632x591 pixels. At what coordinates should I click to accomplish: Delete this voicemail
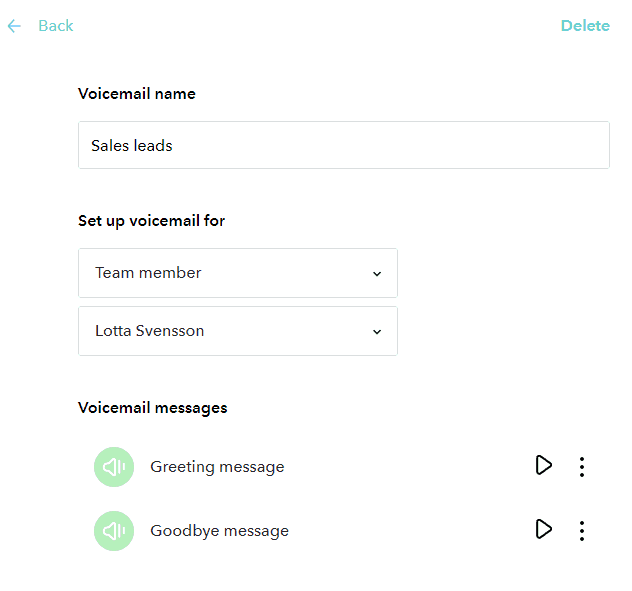click(585, 26)
